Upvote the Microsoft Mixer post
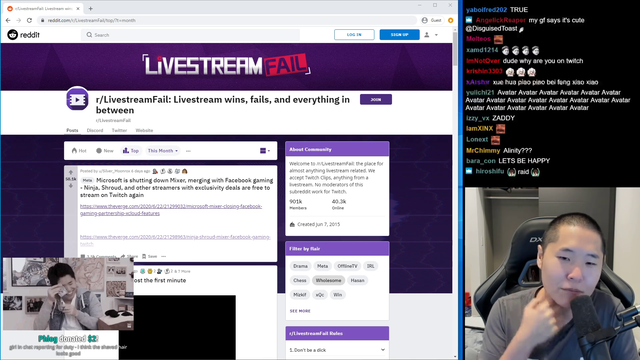 point(71,172)
